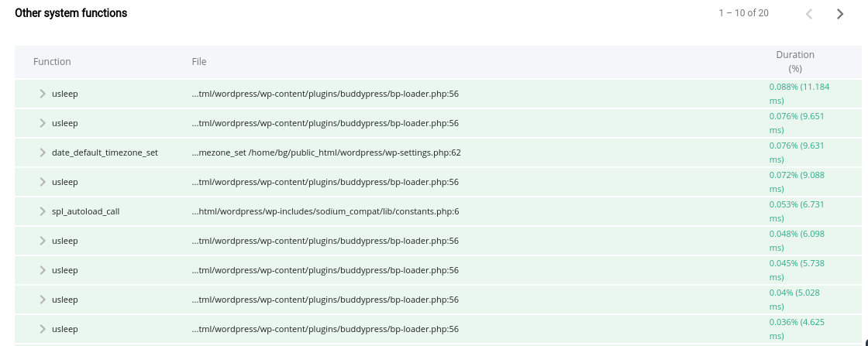Expand the date_default_timezone_set row
Screen dimensions: 868x346
coord(42,152)
